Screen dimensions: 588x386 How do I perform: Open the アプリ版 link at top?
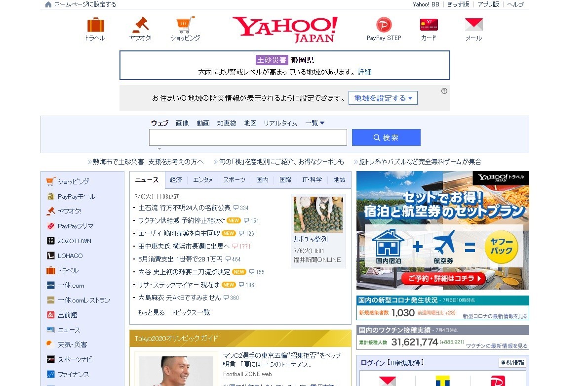[488, 4]
